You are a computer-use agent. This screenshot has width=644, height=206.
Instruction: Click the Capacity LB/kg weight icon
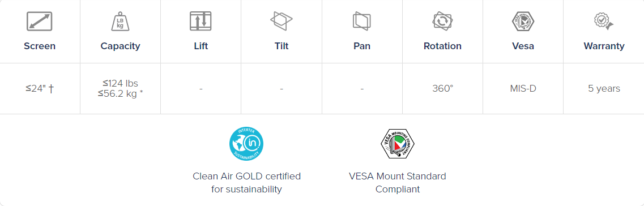tap(120, 21)
